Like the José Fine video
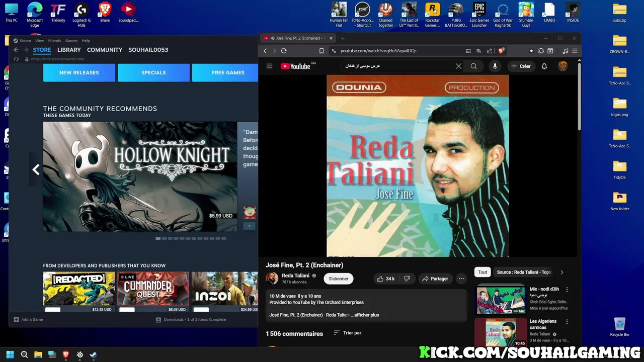The height and width of the screenshot is (362, 644). [x=386, y=279]
